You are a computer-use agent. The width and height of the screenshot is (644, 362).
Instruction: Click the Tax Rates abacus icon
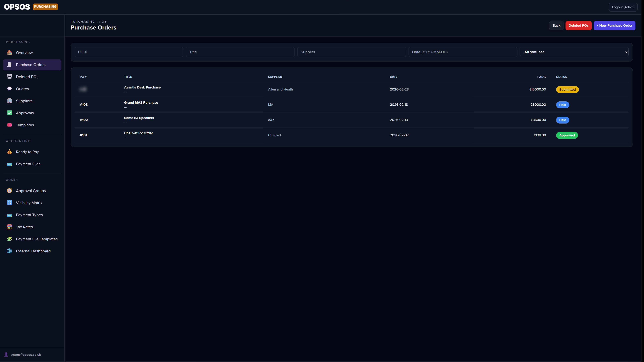10,227
